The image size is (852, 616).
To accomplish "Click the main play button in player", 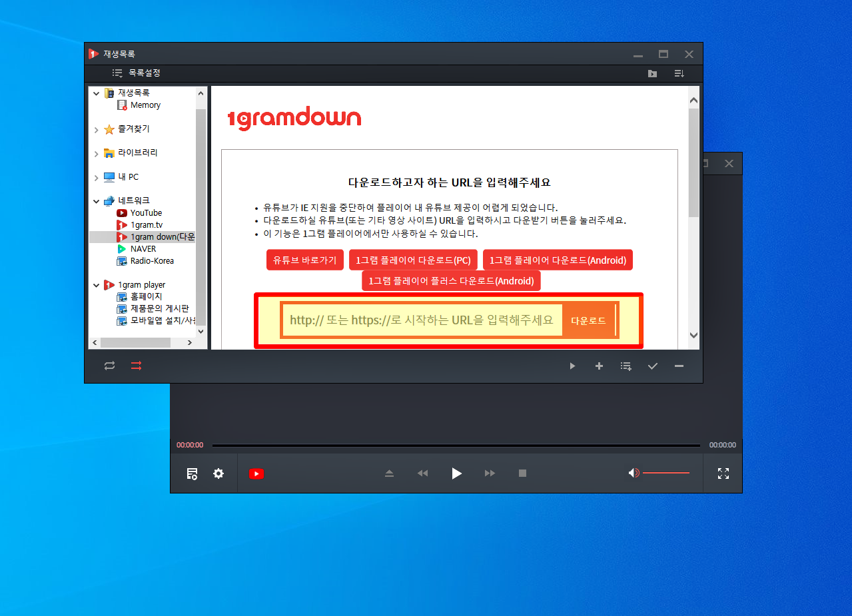I will [456, 473].
